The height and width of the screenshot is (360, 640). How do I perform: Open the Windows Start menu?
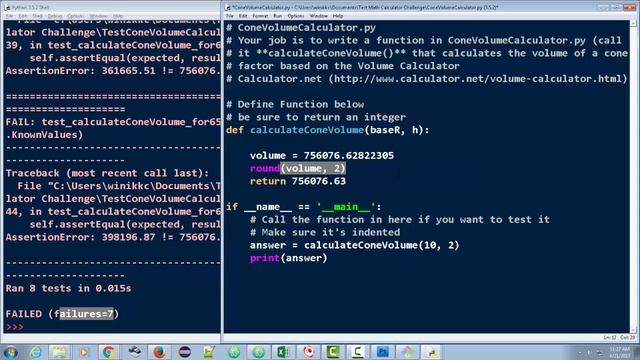pos(10,352)
